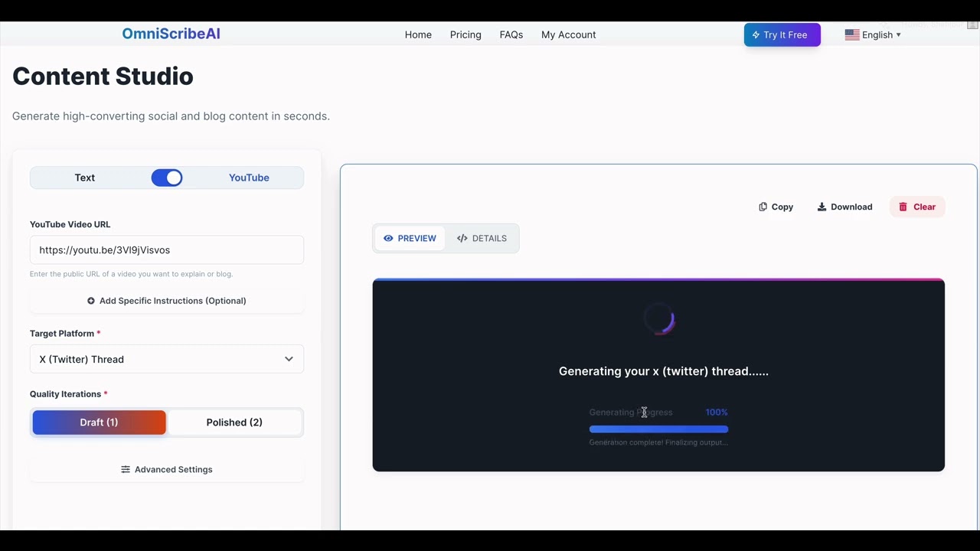Click the Target Platform label
This screenshot has width=980, height=551.
[x=62, y=334]
